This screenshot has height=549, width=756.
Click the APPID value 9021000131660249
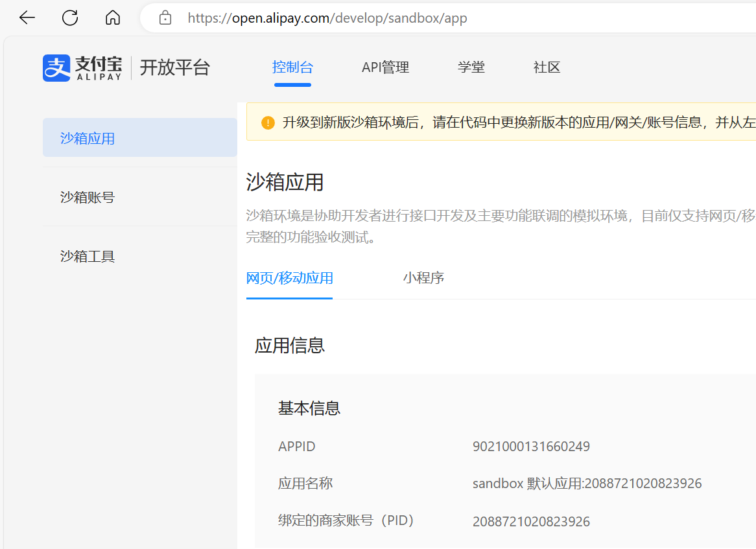click(x=531, y=447)
